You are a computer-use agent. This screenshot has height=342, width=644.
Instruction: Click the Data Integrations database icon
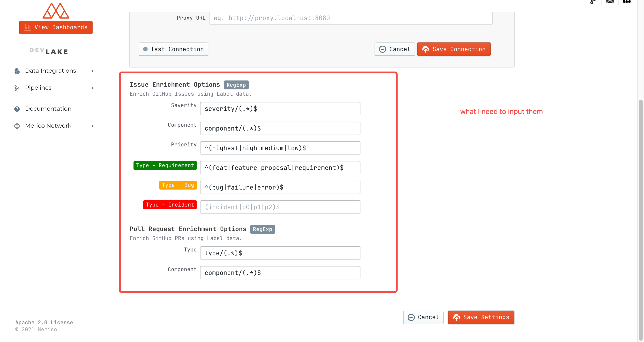(x=17, y=71)
